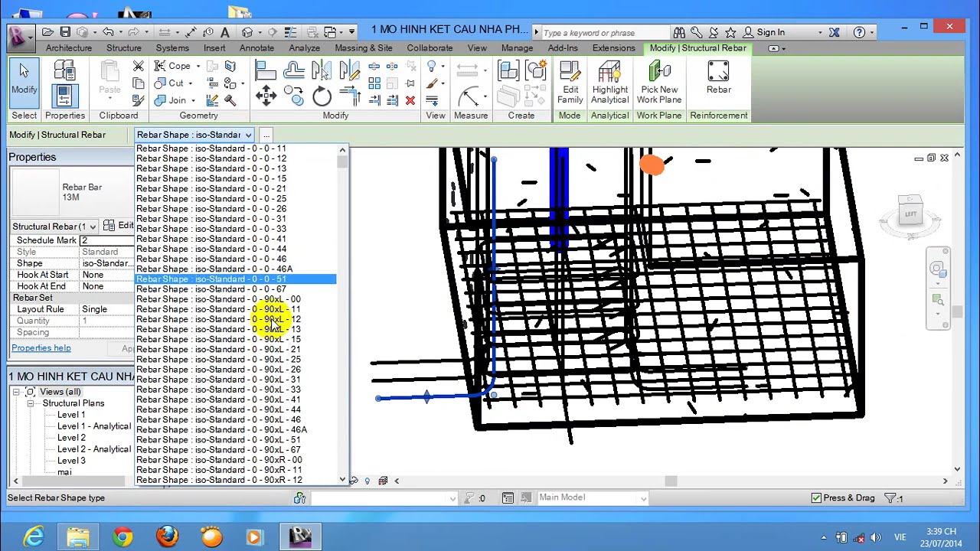This screenshot has height=551, width=980.
Task: Open the Properties help link
Action: pos(41,348)
